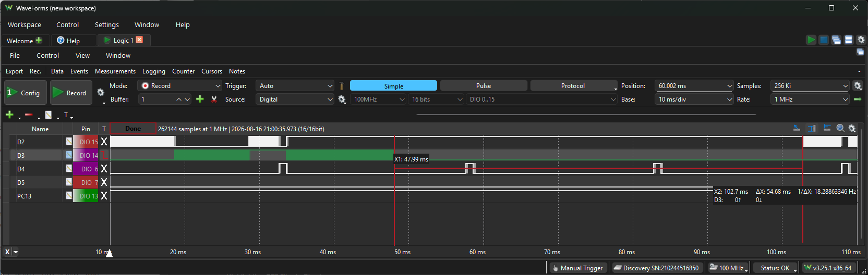The height and width of the screenshot is (275, 868).
Task: Open the 16 bits dropdown
Action: pos(436,99)
